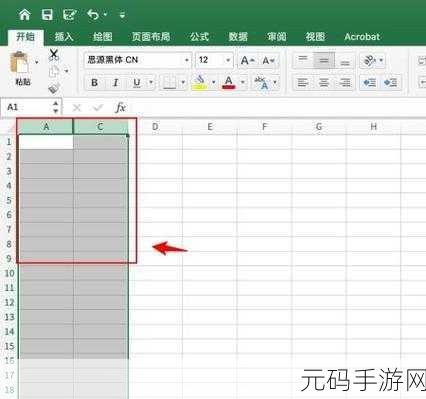Select column D header
The image size is (426, 399).
coord(155,127)
